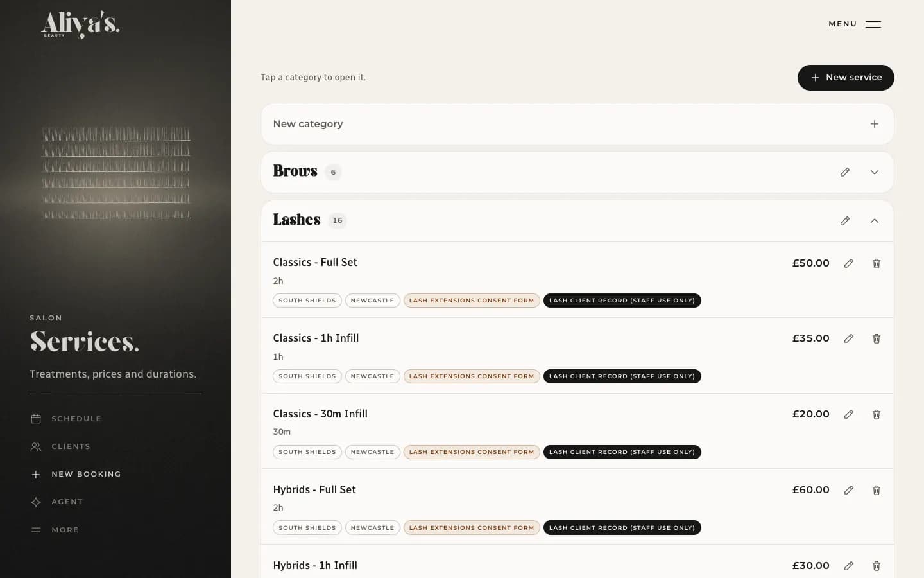Edit the Classics - Full Set service

tap(849, 263)
